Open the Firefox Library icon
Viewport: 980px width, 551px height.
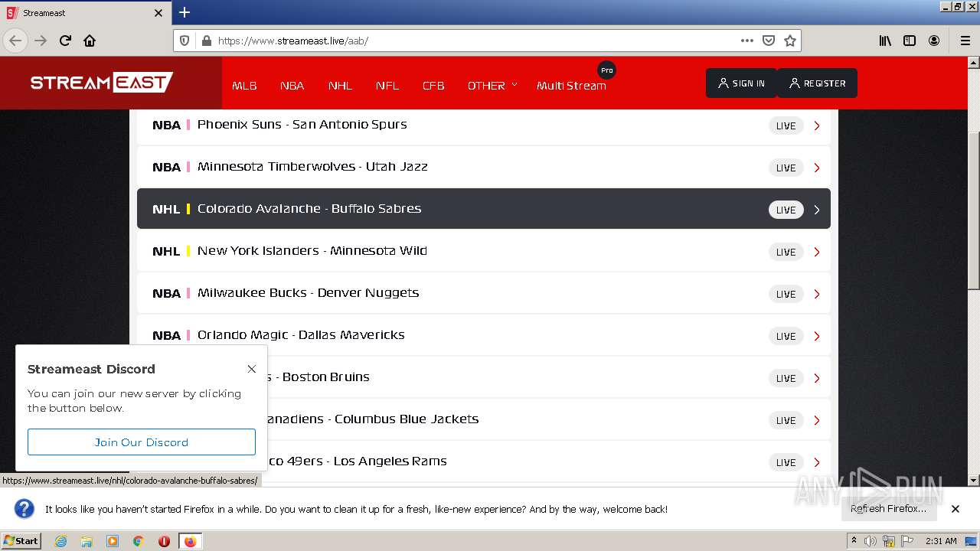(885, 41)
